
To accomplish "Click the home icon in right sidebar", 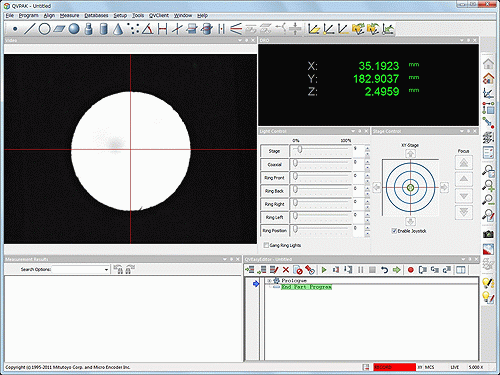I will (488, 63).
